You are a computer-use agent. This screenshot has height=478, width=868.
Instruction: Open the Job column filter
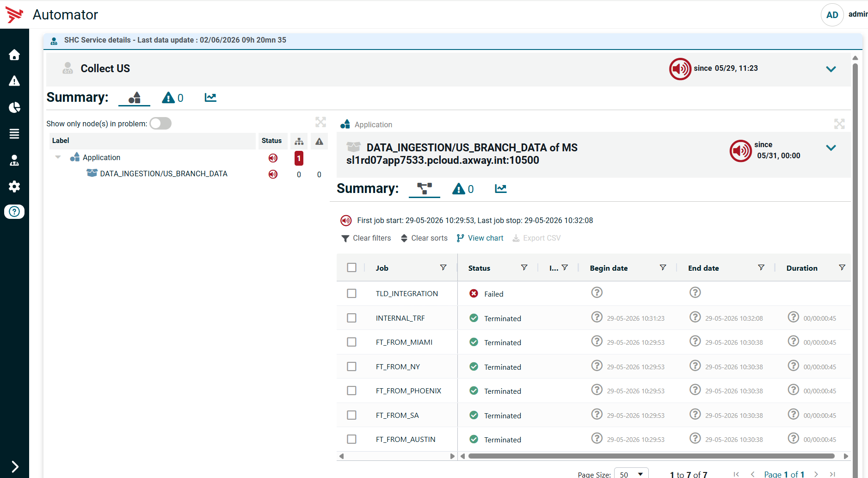click(x=443, y=267)
